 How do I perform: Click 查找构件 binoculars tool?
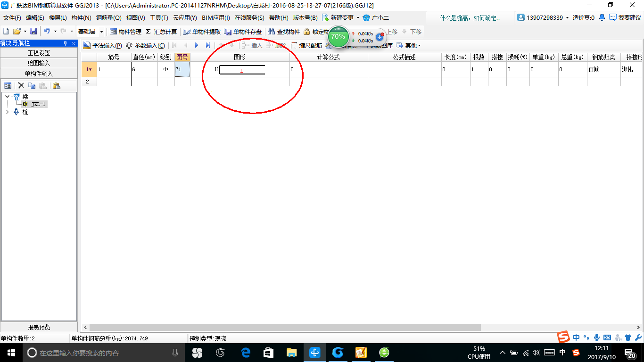coord(284,32)
